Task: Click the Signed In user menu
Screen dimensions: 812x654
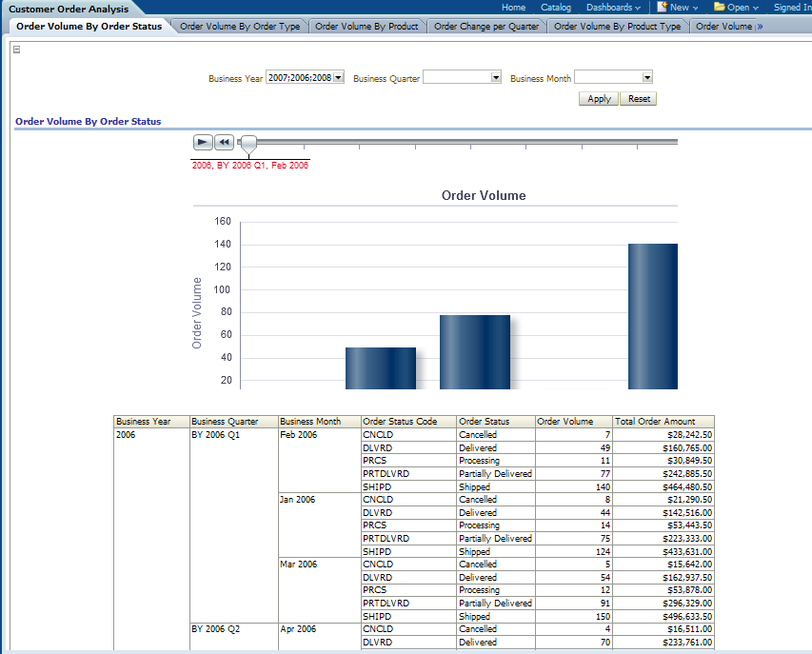Action: pyautogui.click(x=792, y=8)
